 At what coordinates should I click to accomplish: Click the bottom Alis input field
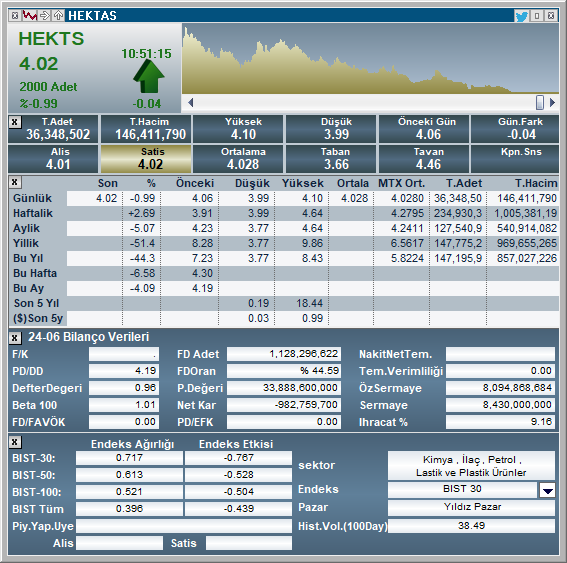coord(119,543)
